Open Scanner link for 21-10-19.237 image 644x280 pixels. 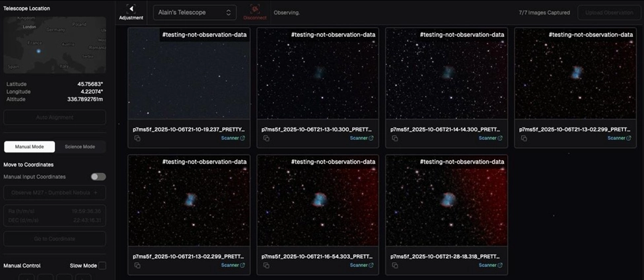coord(233,139)
